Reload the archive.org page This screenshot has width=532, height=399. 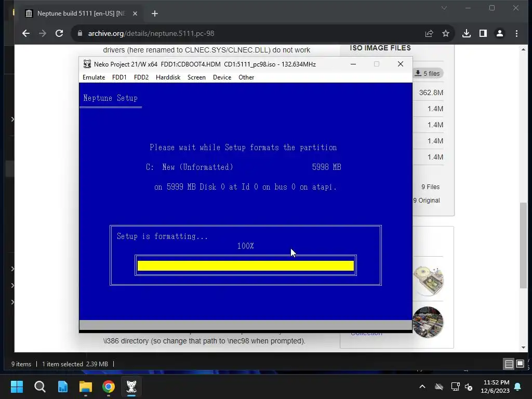point(59,33)
